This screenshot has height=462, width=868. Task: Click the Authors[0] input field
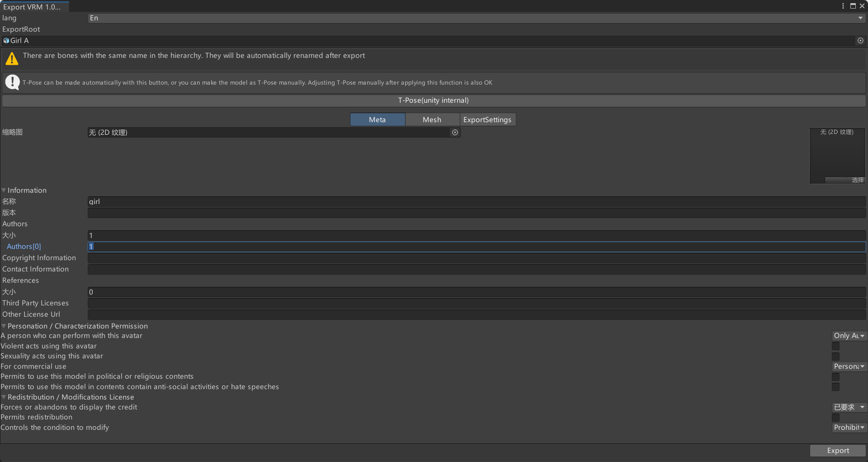476,247
